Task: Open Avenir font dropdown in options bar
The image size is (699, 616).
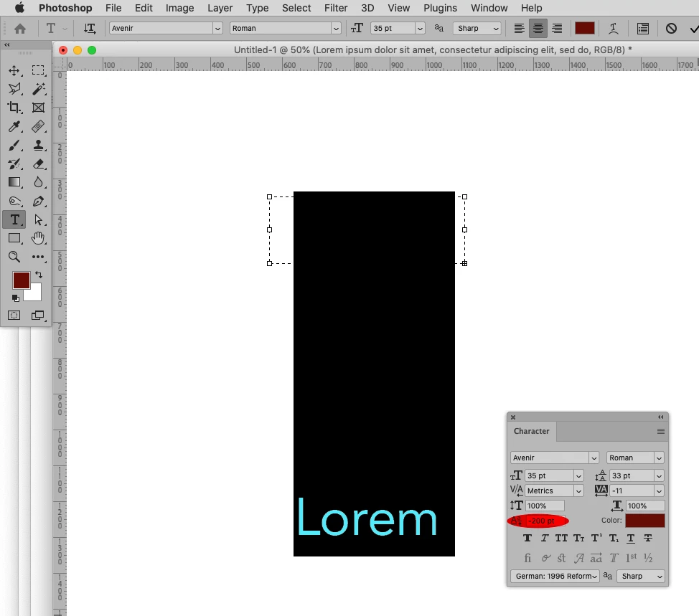Action: click(217, 29)
